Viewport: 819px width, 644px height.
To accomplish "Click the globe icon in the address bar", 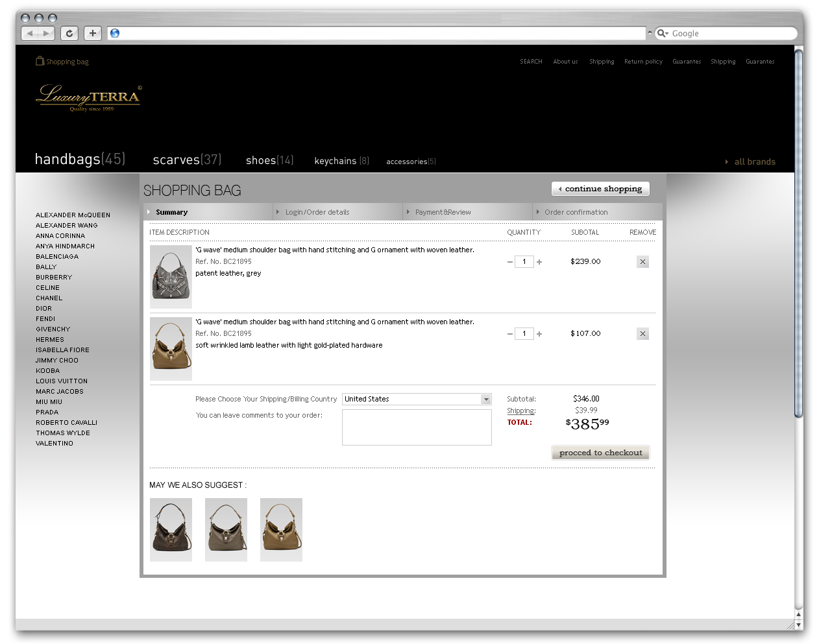I will 115,33.
